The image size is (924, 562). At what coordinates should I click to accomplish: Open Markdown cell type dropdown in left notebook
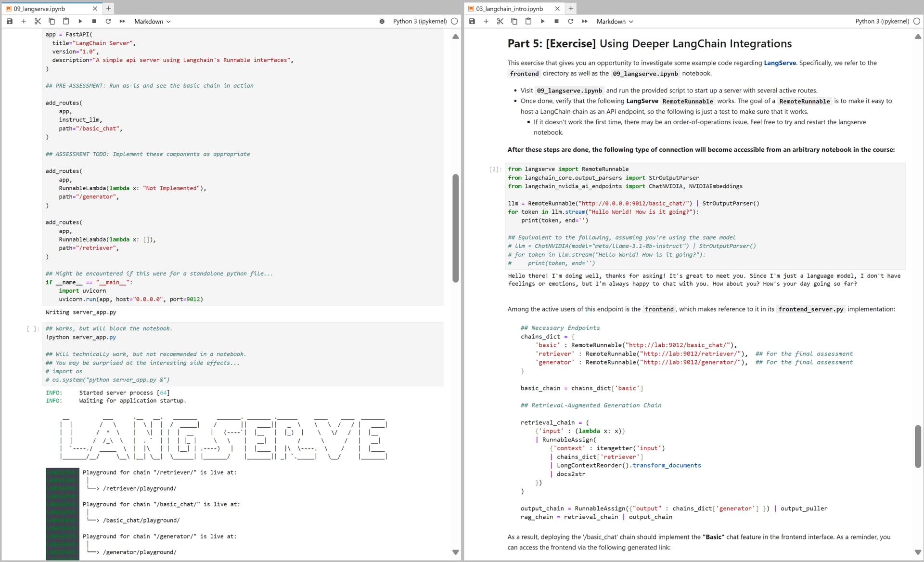tap(152, 21)
